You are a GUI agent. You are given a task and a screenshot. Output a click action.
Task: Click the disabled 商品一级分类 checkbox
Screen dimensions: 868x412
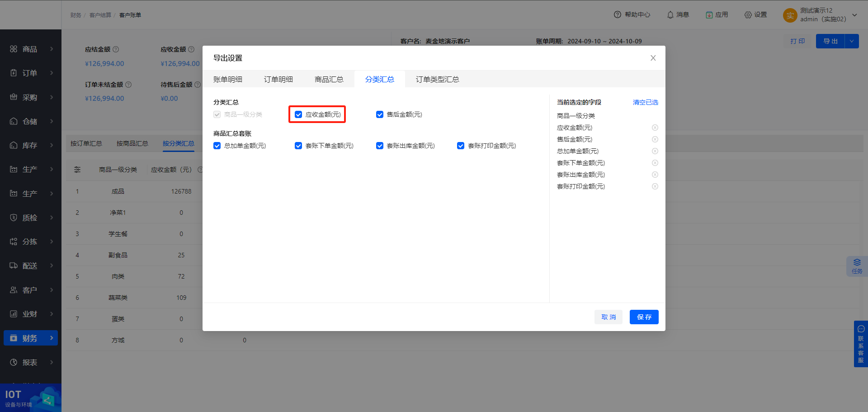click(217, 114)
